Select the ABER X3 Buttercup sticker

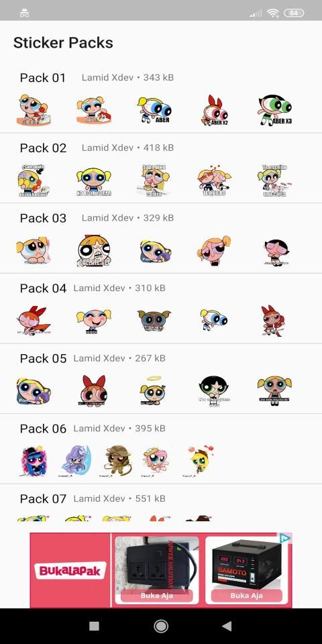(x=275, y=110)
